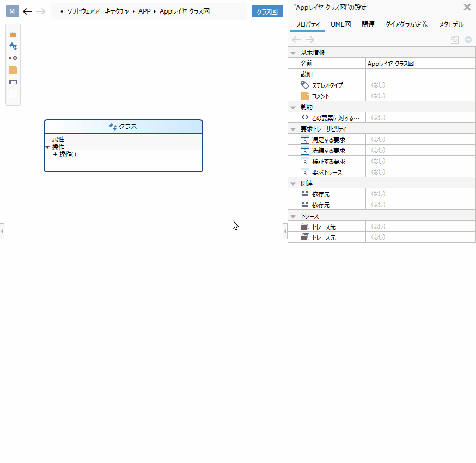Click the empty 説明 field

point(420,75)
